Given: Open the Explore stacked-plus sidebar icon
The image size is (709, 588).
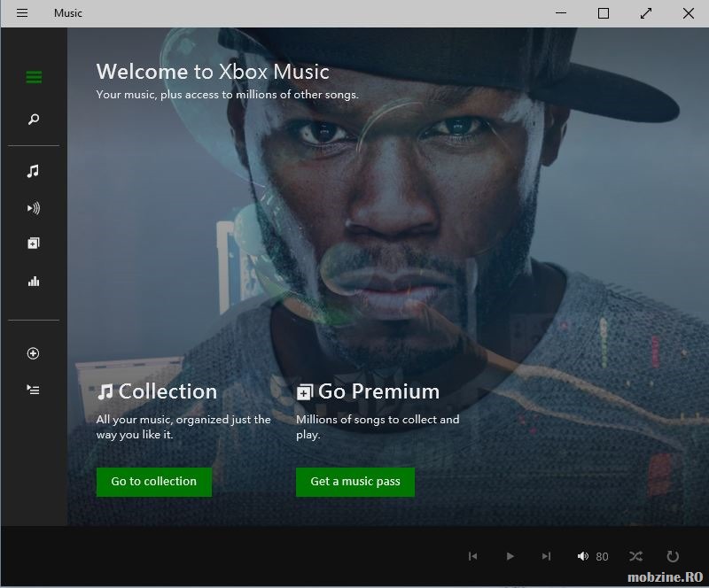Looking at the screenshot, I should [34, 244].
